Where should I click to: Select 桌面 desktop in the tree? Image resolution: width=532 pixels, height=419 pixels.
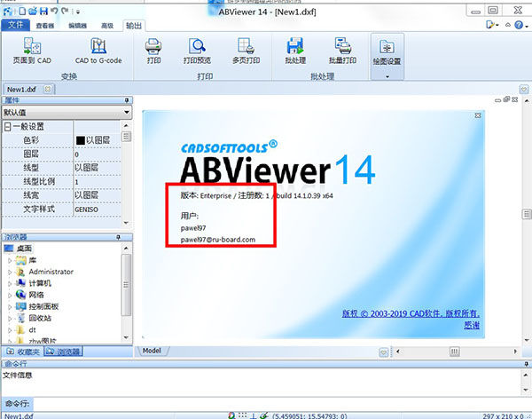24,249
